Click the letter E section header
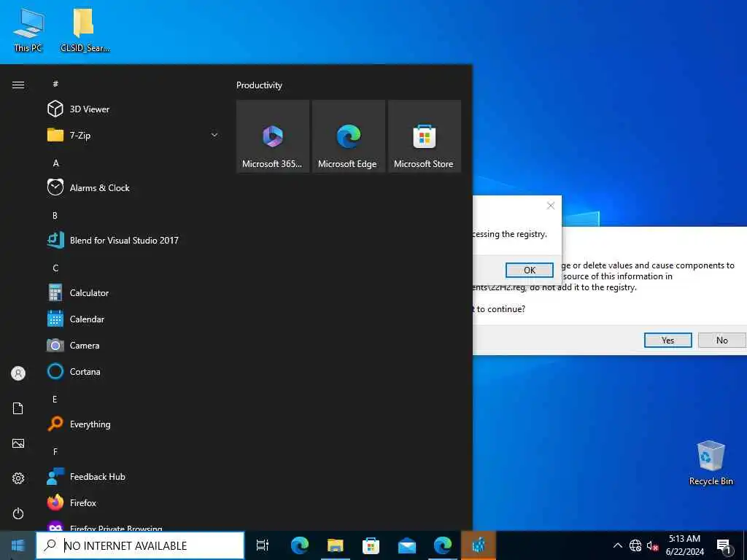747x560 pixels. [x=55, y=399]
